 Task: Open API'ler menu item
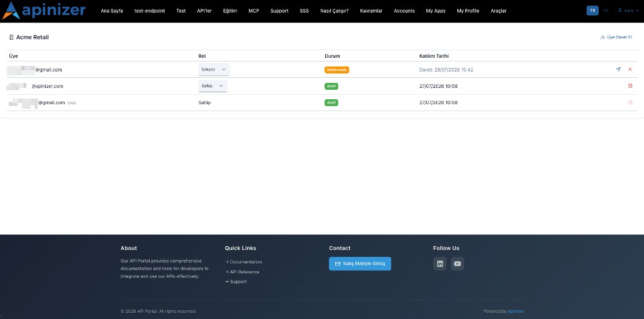point(204,11)
